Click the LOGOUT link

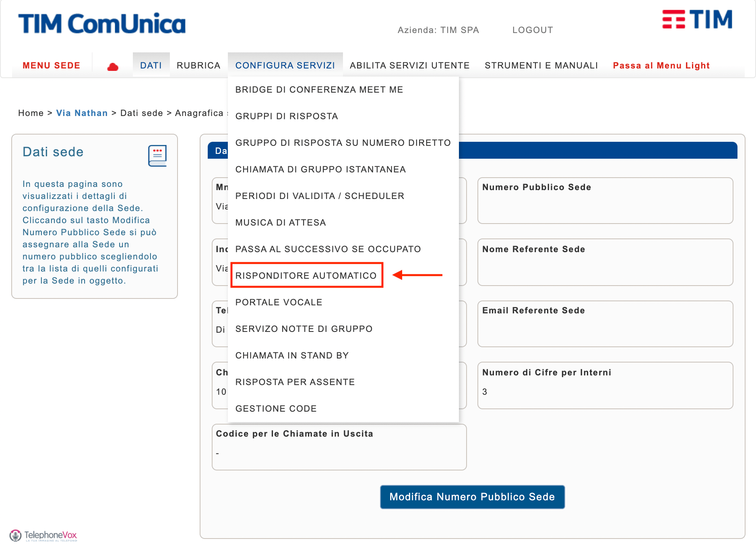(x=533, y=30)
